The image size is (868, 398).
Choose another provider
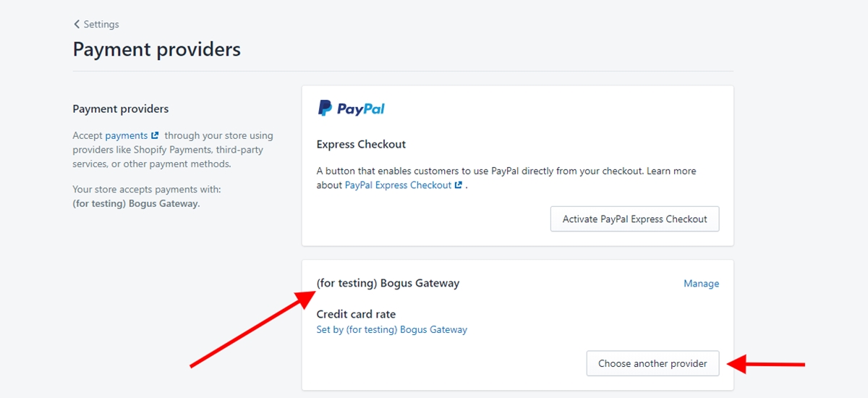(652, 363)
